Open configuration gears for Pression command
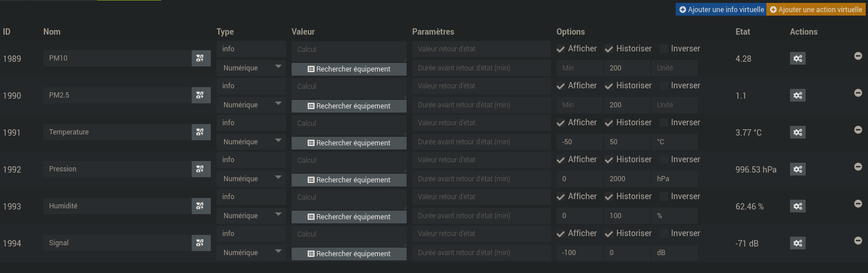 tap(798, 169)
